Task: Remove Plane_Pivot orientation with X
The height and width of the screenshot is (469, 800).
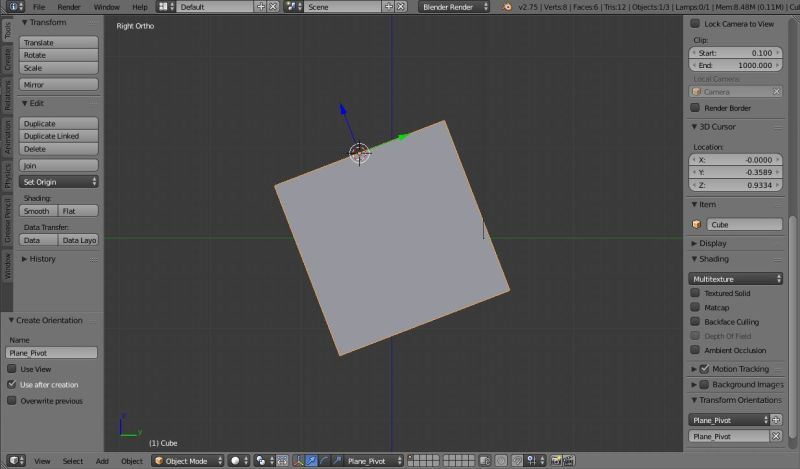Action: (x=776, y=436)
